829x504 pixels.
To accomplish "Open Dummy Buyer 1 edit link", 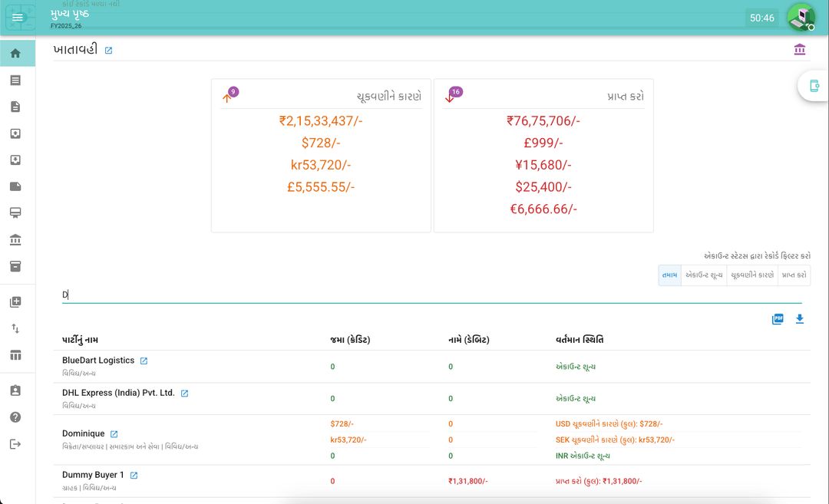I will click(132, 474).
